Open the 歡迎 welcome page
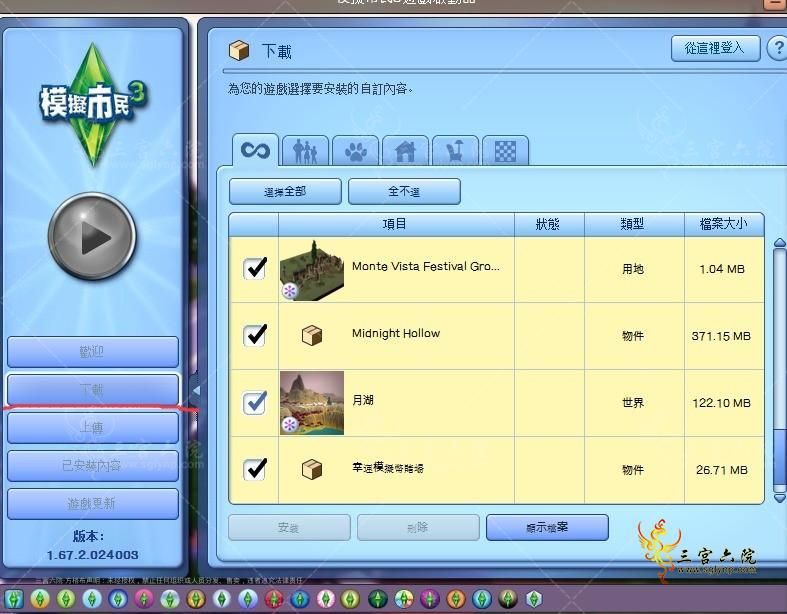This screenshot has height=614, width=787. click(x=93, y=351)
